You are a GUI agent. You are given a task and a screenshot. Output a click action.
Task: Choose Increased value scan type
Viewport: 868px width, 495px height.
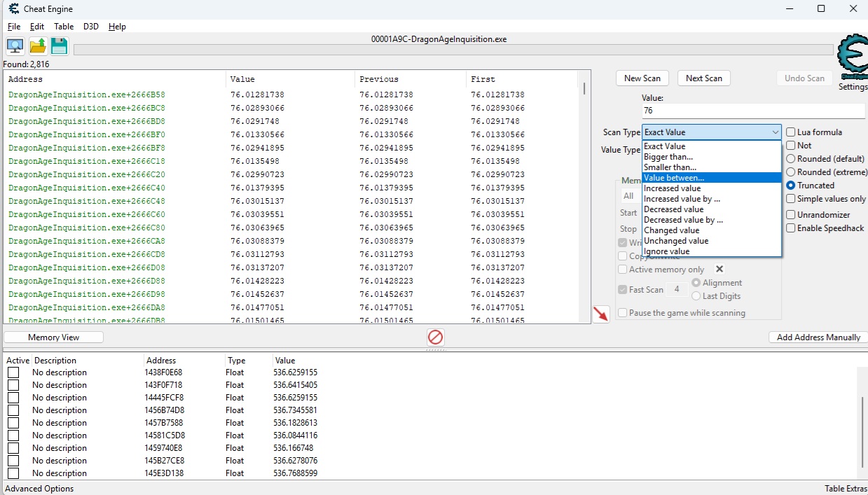(x=712, y=188)
